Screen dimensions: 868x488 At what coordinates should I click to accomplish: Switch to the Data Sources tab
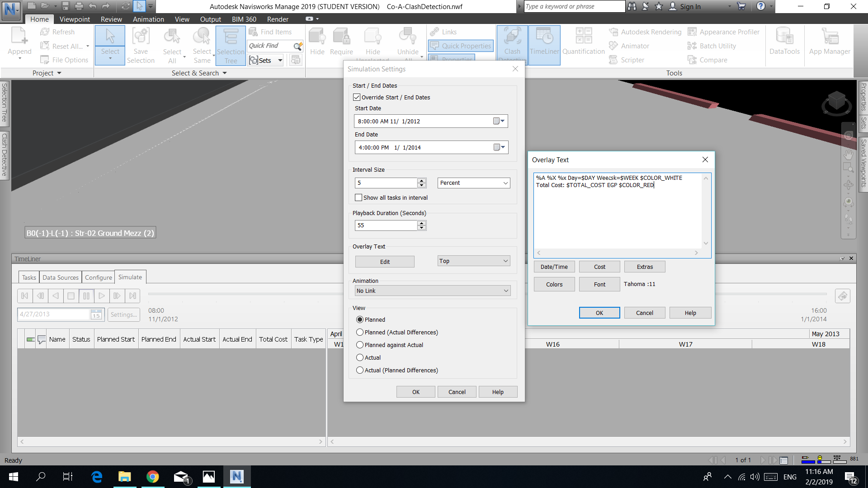click(60, 277)
